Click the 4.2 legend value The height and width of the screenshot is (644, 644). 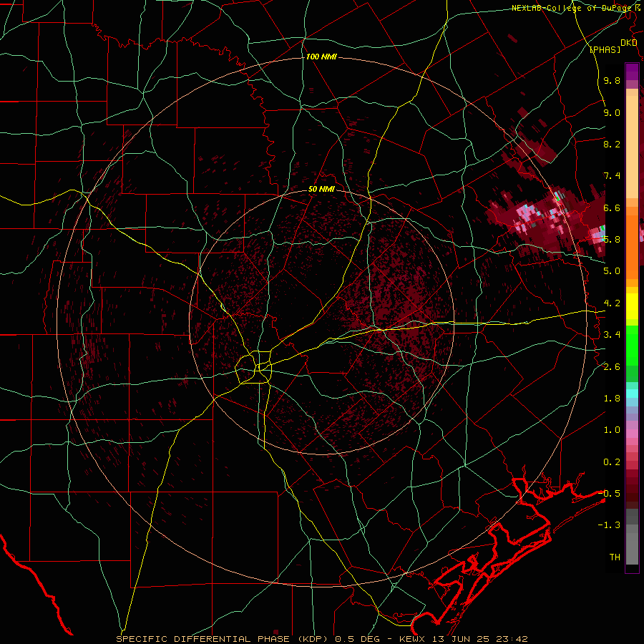612,303
